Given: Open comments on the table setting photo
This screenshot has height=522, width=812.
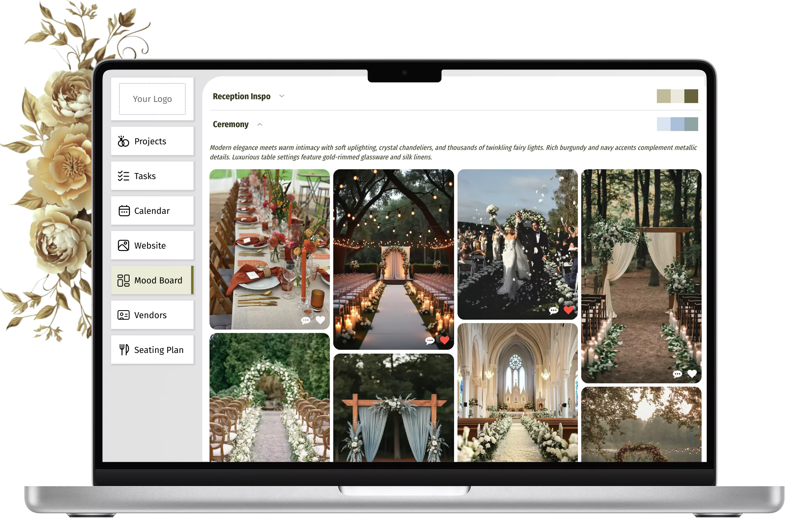Looking at the screenshot, I should tap(305, 320).
